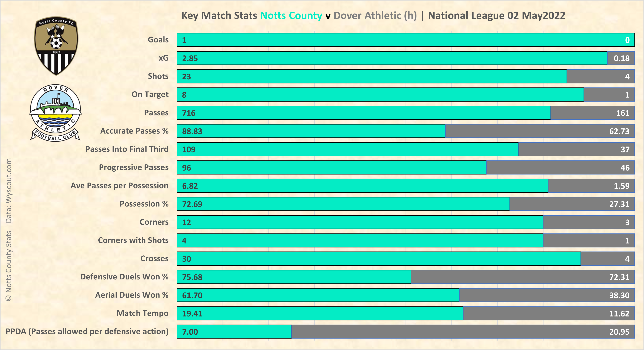Click the grey Defensive Duels Won % segment
The height and width of the screenshot is (350, 644).
click(x=523, y=277)
